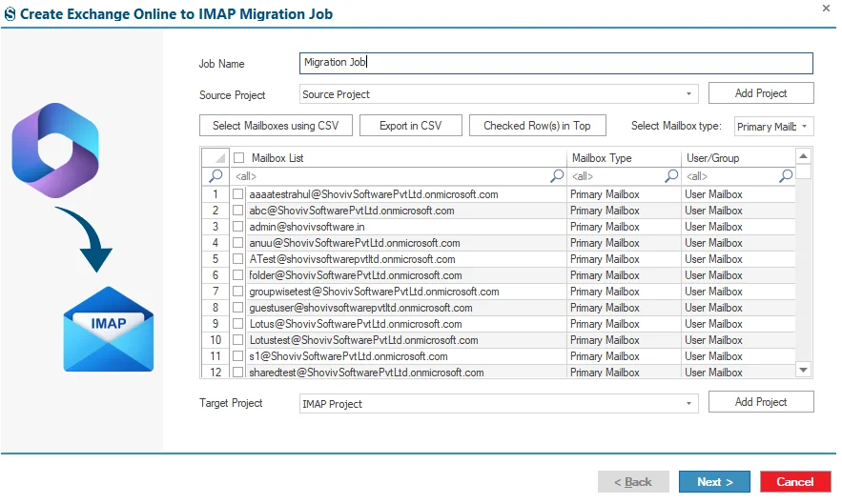The image size is (842, 504).
Task: Click the Back button
Action: 633,481
